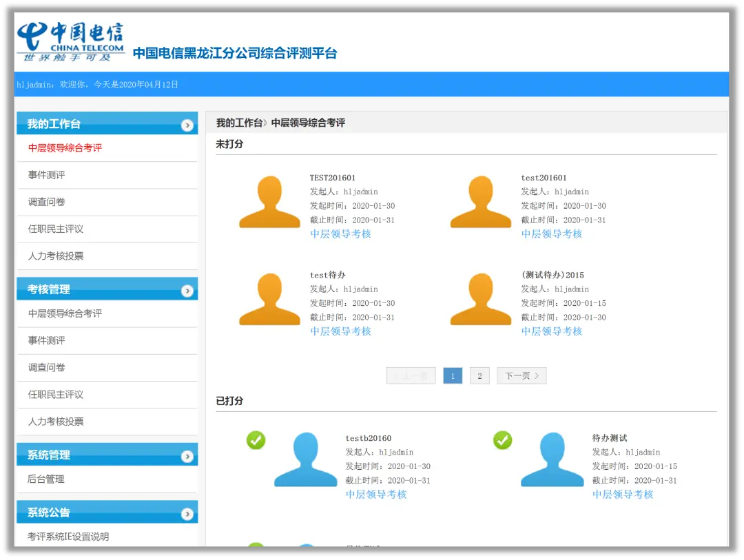
Task: Click the testb20160 title text
Action: [368, 438]
